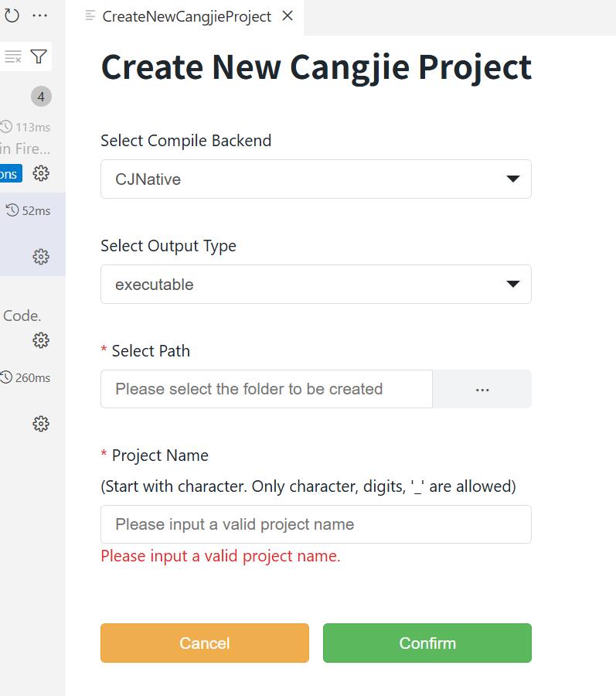
Task: Click the gear icon below "Code." text
Action: pos(41,340)
